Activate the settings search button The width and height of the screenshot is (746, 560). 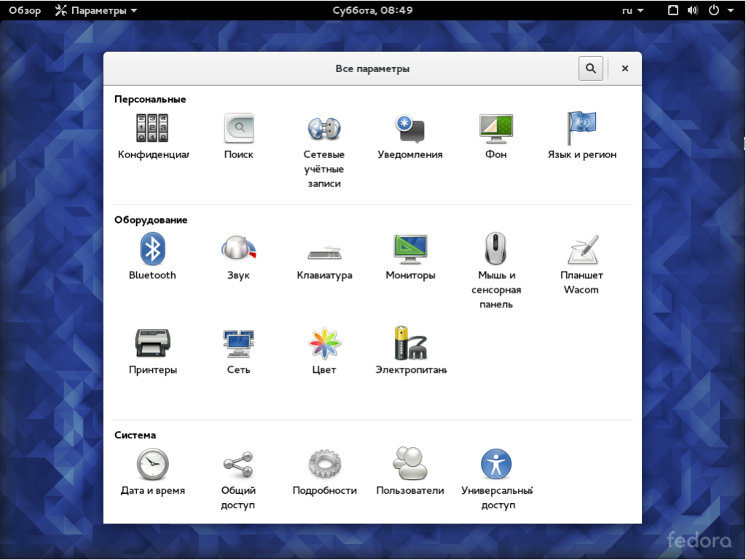coord(590,68)
